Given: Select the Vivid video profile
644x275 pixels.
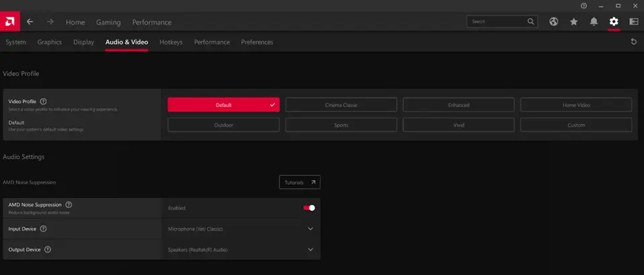Looking at the screenshot, I should pyautogui.click(x=458, y=125).
